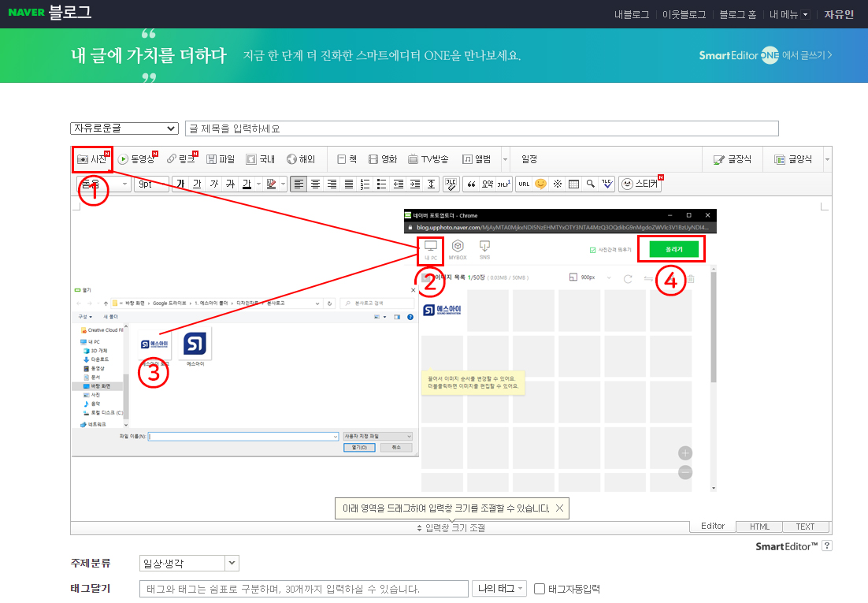Screen dimensions: 868x603
Task: Add a 링크 link attachment
Action: 182,159
